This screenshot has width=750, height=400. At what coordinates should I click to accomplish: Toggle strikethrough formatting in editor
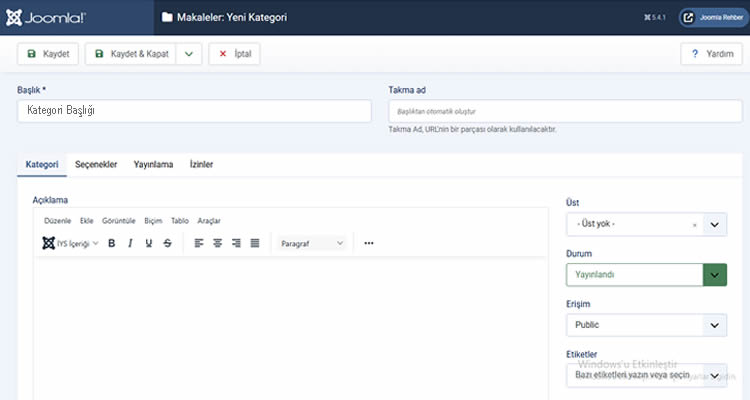click(x=168, y=243)
